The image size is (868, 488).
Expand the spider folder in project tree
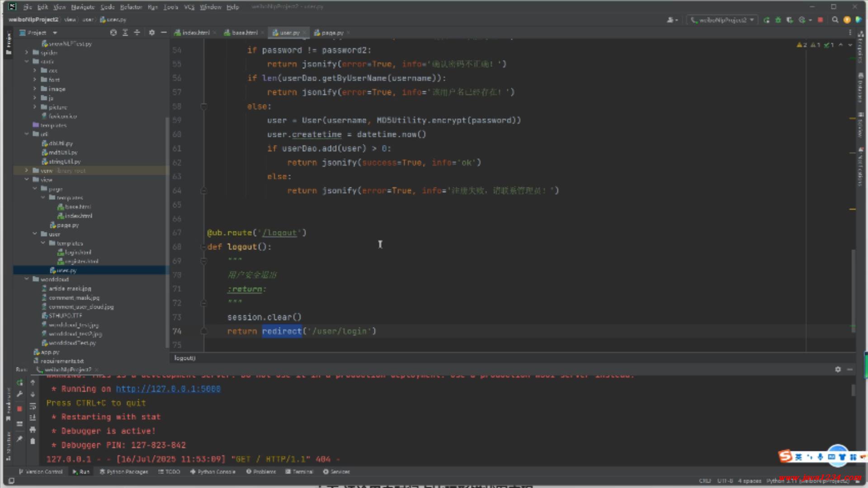[27, 53]
